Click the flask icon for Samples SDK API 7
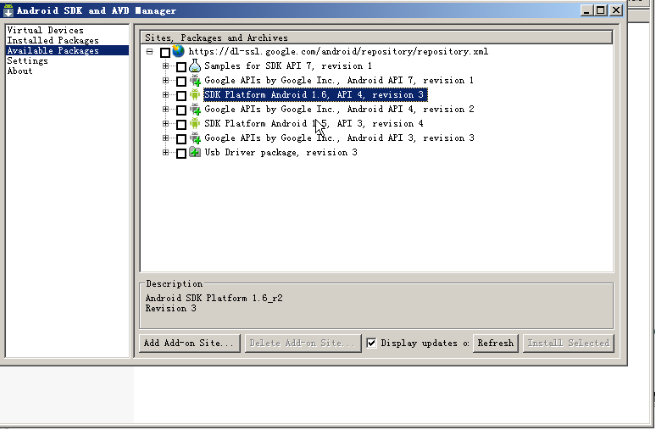Viewport: 655px width, 429px height. coord(195,66)
